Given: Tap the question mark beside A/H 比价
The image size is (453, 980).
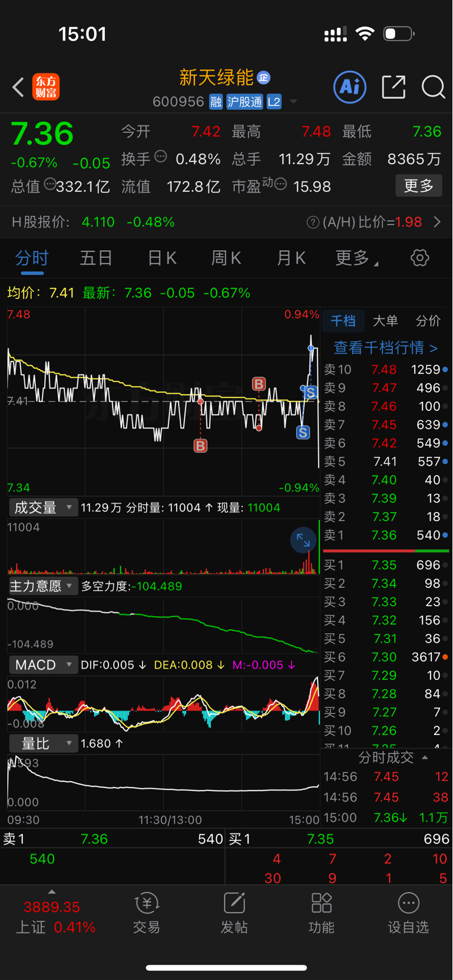Looking at the screenshot, I should point(313,222).
